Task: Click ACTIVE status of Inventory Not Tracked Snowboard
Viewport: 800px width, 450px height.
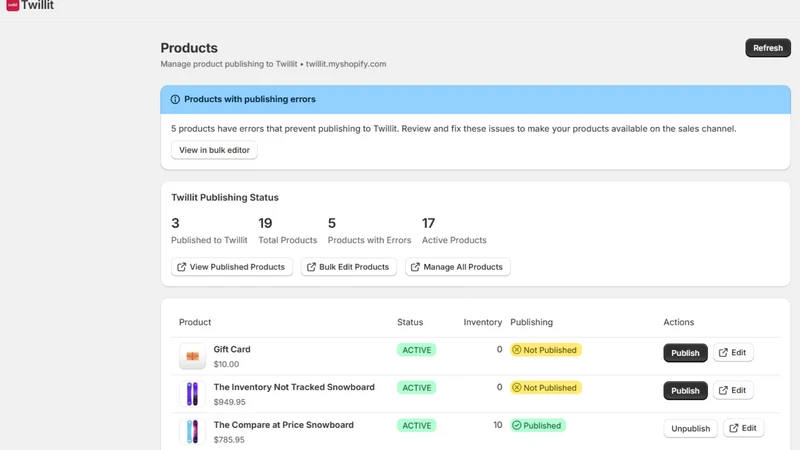Action: click(416, 388)
